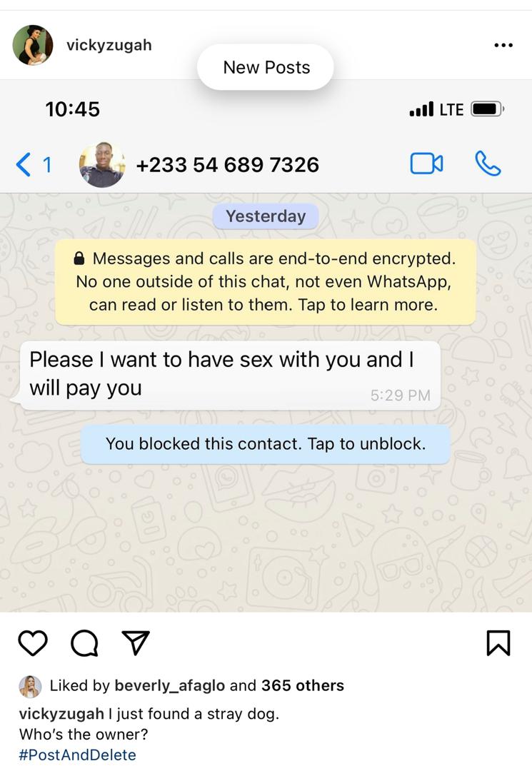Viewport: 532px width, 771px height.
Task: View the 365 others who liked
Action: pos(302,685)
